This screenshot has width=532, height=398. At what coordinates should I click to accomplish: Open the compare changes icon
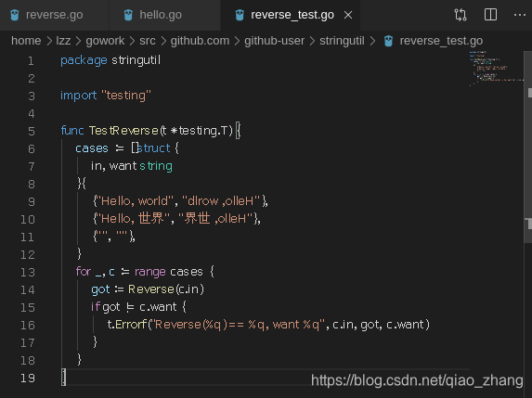click(x=461, y=15)
